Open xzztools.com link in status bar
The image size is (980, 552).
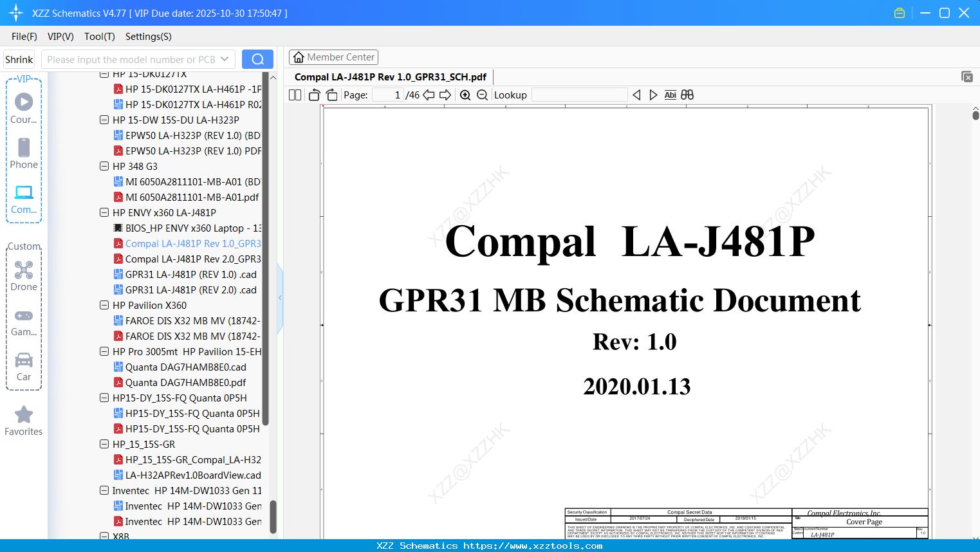(x=533, y=546)
